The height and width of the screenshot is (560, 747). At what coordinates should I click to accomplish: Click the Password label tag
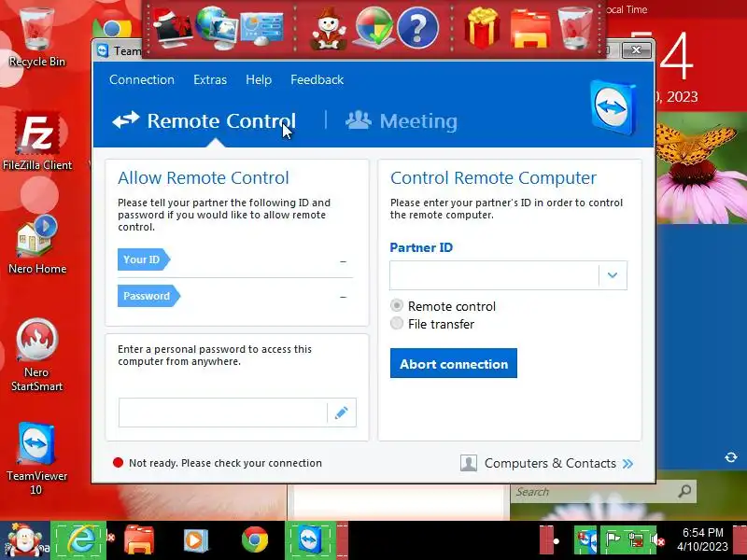(x=148, y=296)
